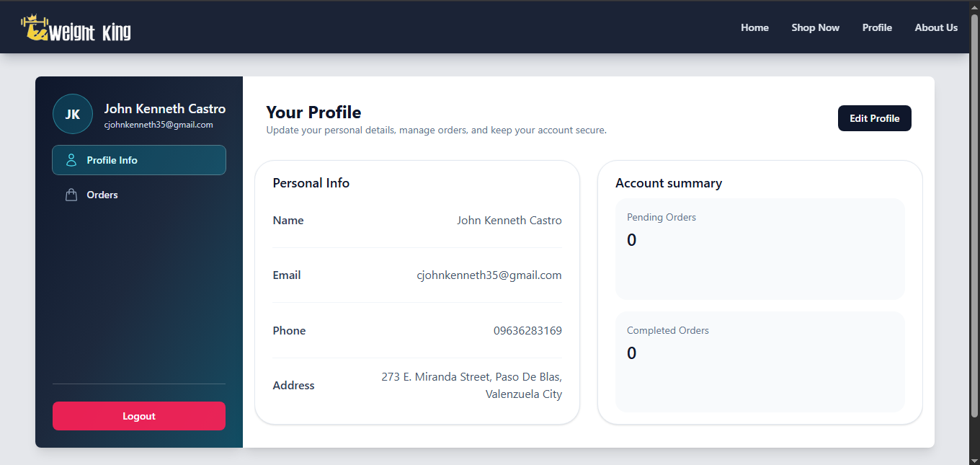Click the Completed Orders summary card
Image resolution: width=980 pixels, height=465 pixels.
click(x=759, y=362)
